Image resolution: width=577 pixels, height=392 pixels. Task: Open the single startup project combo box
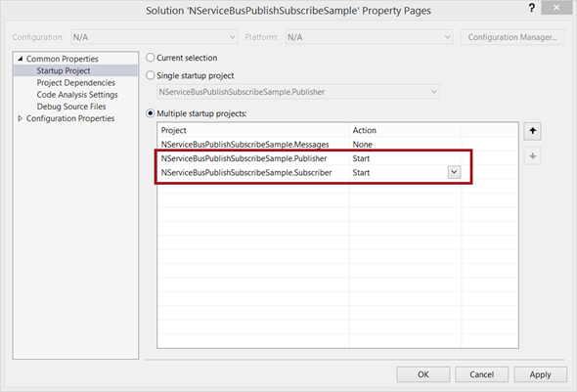coord(298,92)
